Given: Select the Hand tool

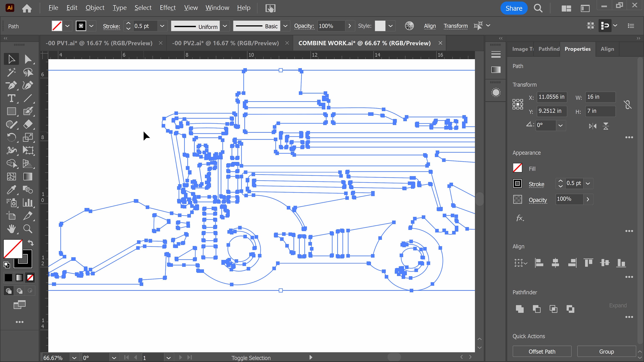Looking at the screenshot, I should (11, 229).
